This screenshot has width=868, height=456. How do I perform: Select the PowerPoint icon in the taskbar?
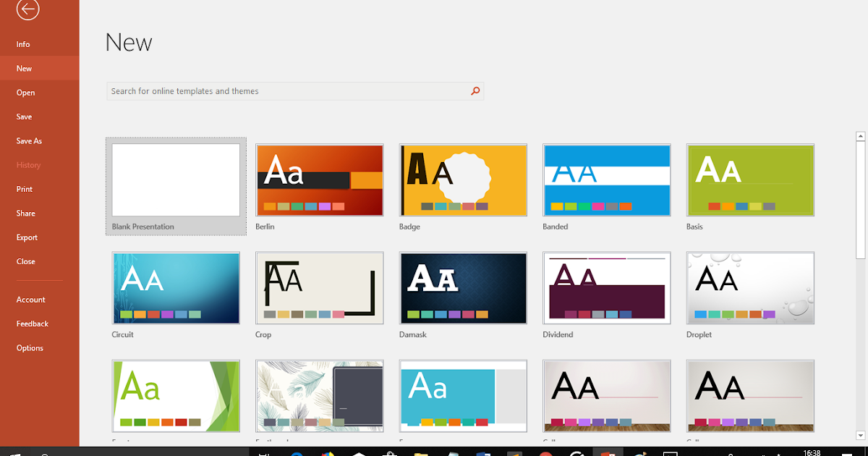(608, 453)
